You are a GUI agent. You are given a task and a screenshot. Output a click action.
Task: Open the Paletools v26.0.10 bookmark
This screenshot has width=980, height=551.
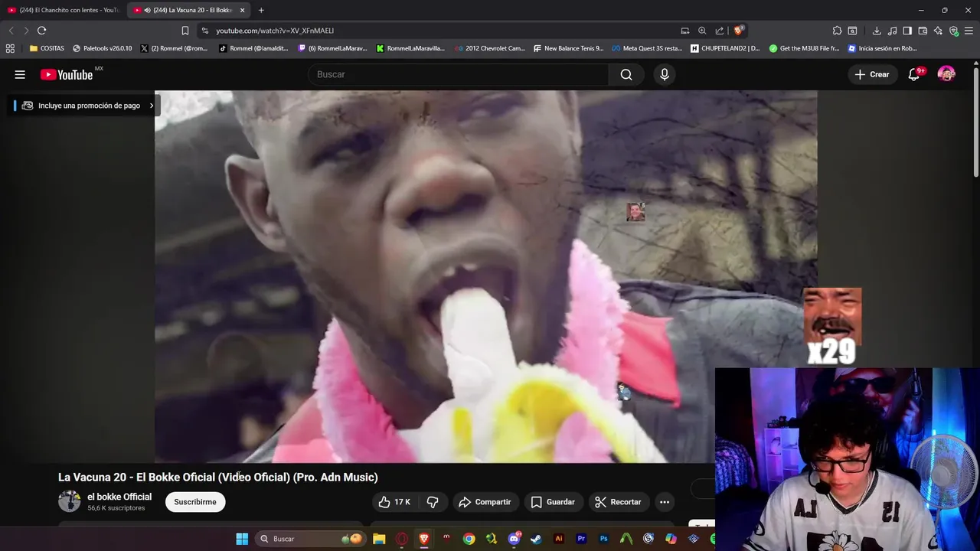click(102, 48)
